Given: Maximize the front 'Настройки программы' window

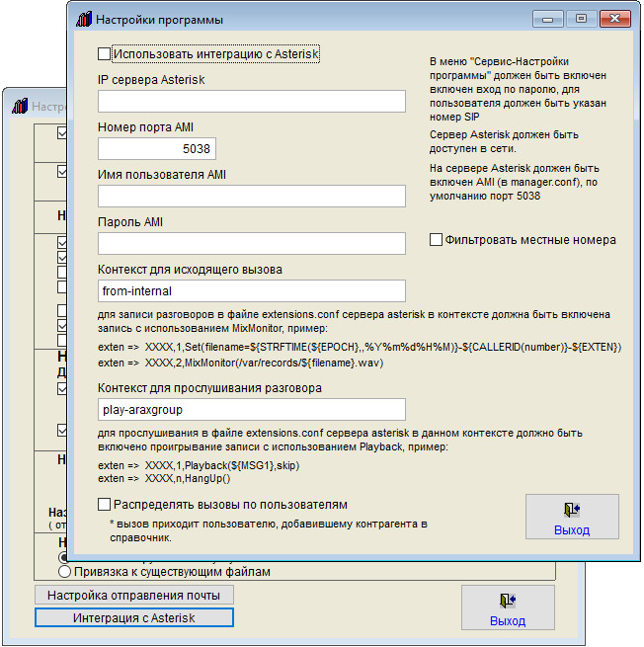Looking at the screenshot, I should 582,19.
